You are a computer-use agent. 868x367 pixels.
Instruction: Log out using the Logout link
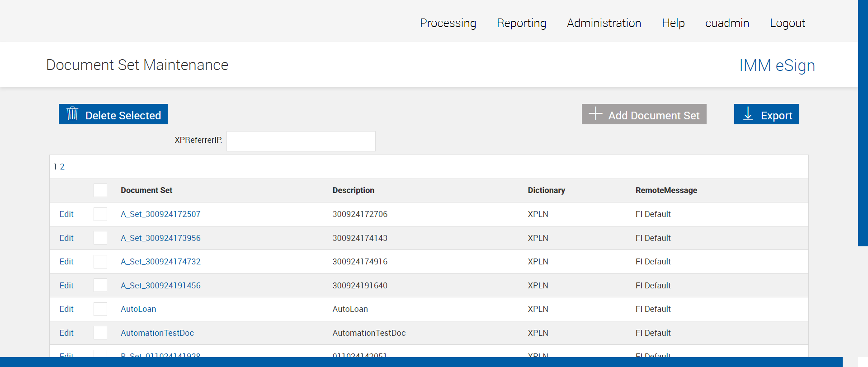[x=787, y=23]
